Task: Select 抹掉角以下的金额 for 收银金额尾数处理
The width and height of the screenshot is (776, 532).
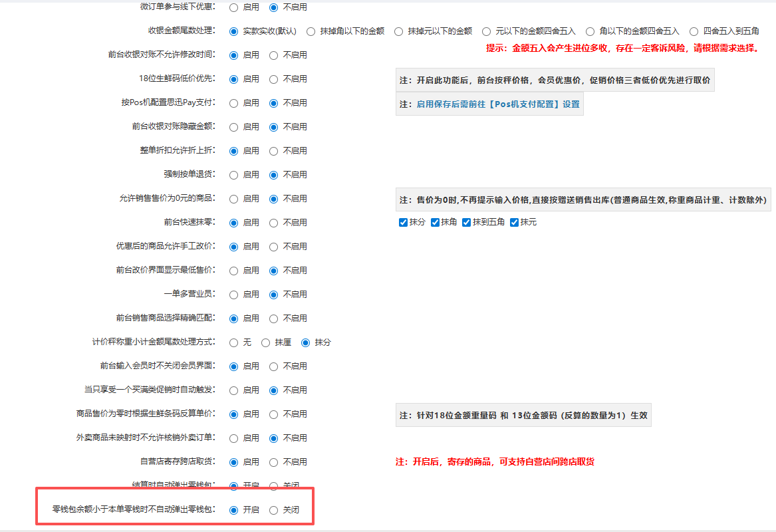Action: [x=311, y=31]
